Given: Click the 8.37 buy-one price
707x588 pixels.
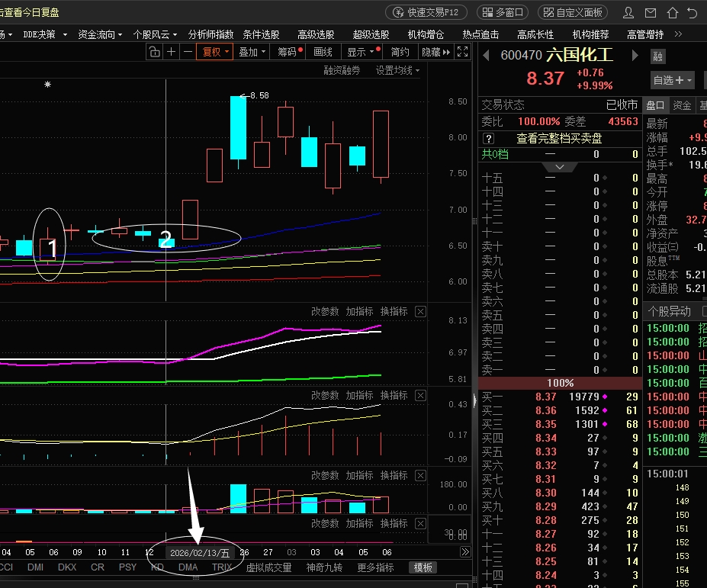Looking at the screenshot, I should click(545, 397).
